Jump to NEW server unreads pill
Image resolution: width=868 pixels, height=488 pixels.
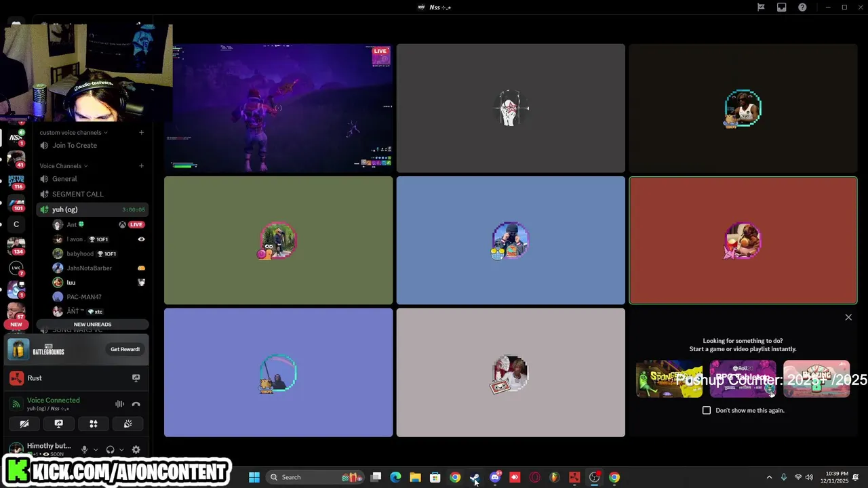point(16,325)
